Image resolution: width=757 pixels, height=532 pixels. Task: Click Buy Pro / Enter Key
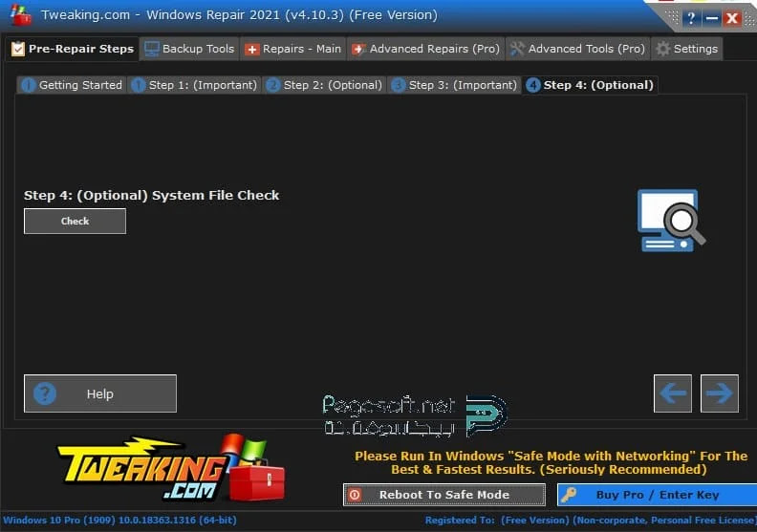point(657,495)
